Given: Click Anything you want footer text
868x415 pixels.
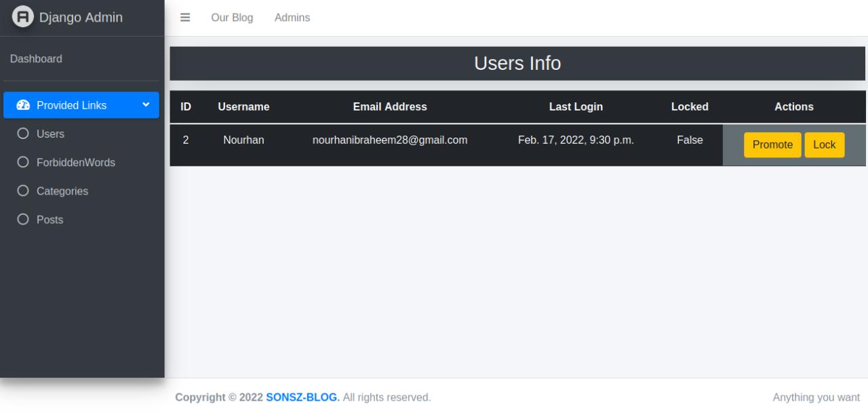Looking at the screenshot, I should click(x=816, y=397).
